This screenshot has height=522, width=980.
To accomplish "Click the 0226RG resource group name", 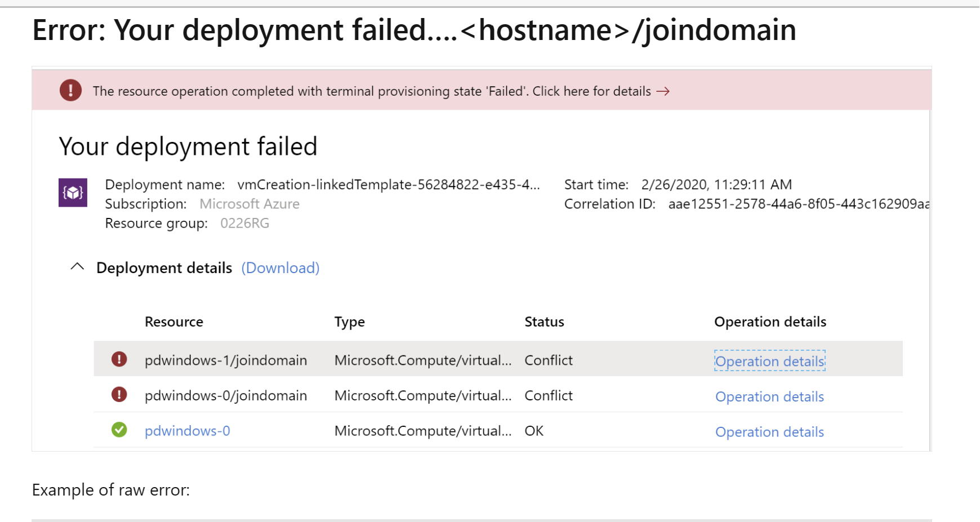I will click(244, 223).
